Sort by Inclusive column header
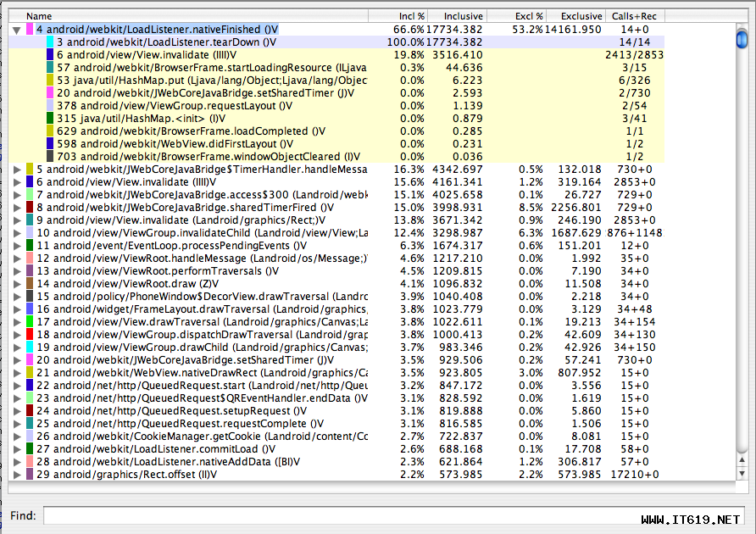The width and height of the screenshot is (756, 534). point(464,16)
